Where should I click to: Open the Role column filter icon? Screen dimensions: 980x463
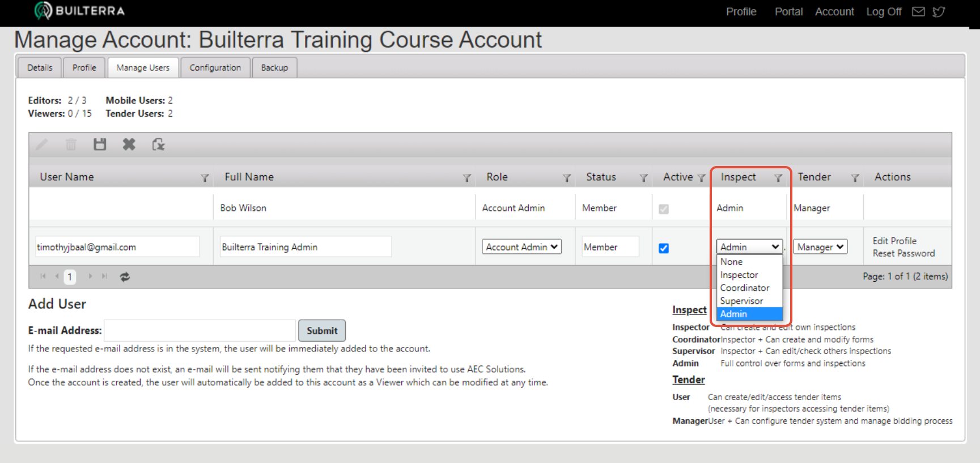pyautogui.click(x=566, y=178)
